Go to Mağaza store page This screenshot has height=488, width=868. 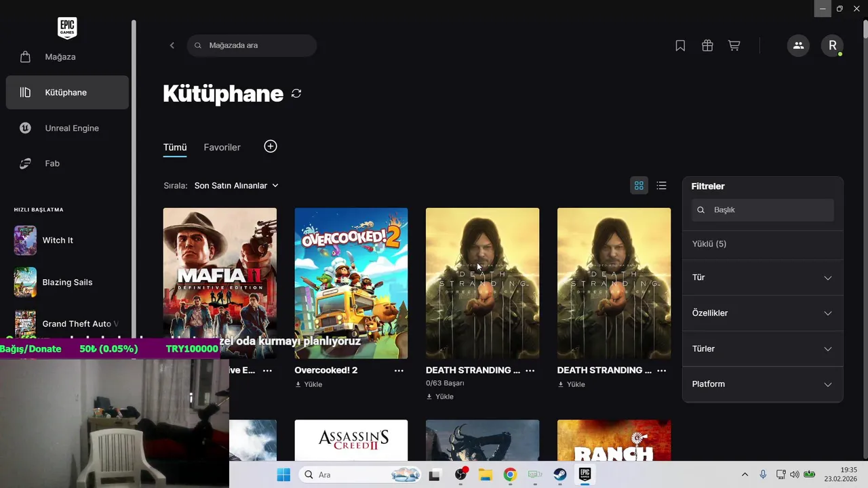(x=67, y=57)
